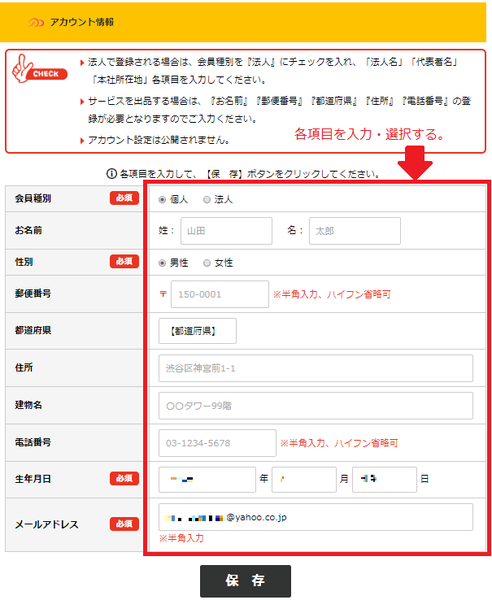
Task: Click the 郵便番号 row label
Action: (33, 294)
